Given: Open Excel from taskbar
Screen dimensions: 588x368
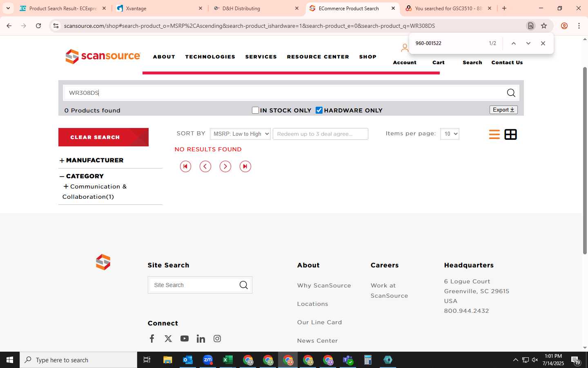Looking at the screenshot, I should point(228,360).
